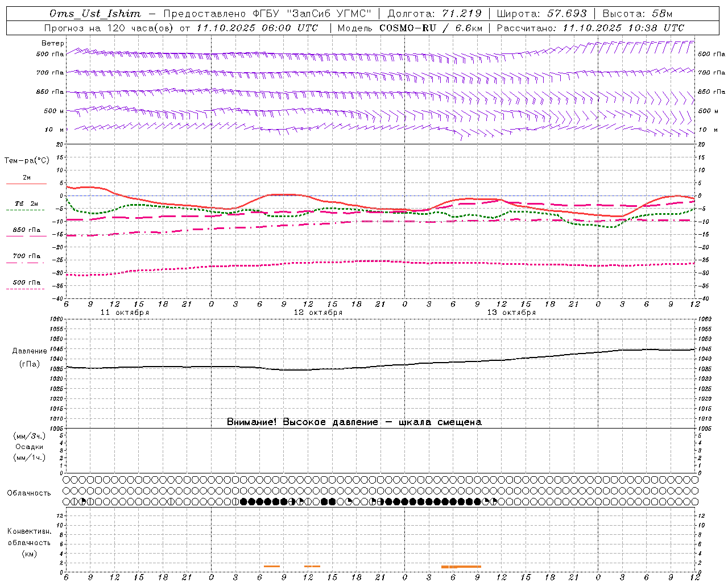Click the latitude value Широта: 57.693

pyautogui.click(x=541, y=14)
